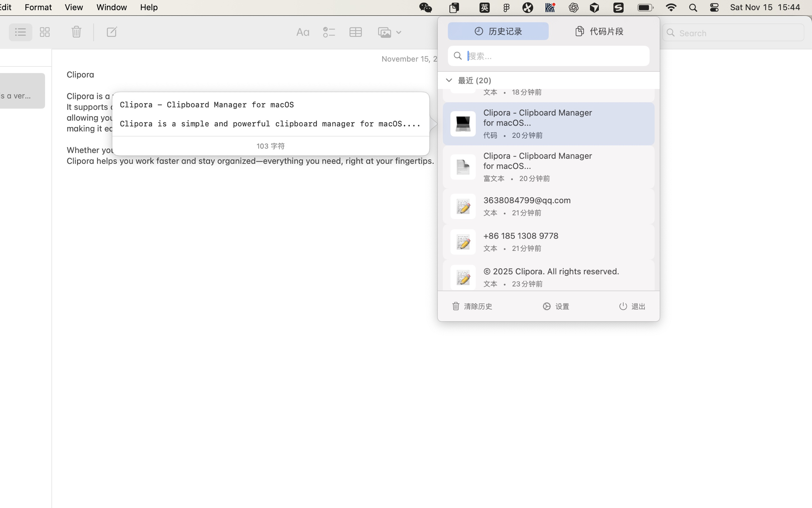
Task: Open 设置 in the clipboard panel
Action: click(x=556, y=306)
